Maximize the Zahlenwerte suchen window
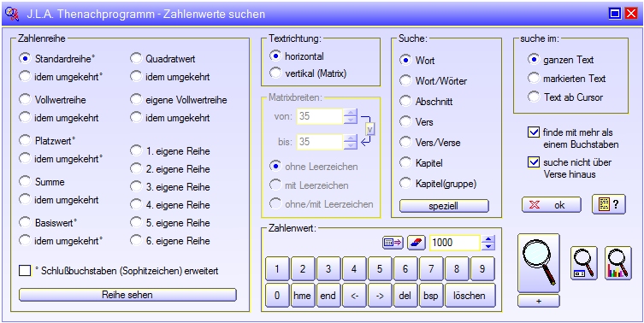The width and height of the screenshot is (644, 323). pos(615,14)
